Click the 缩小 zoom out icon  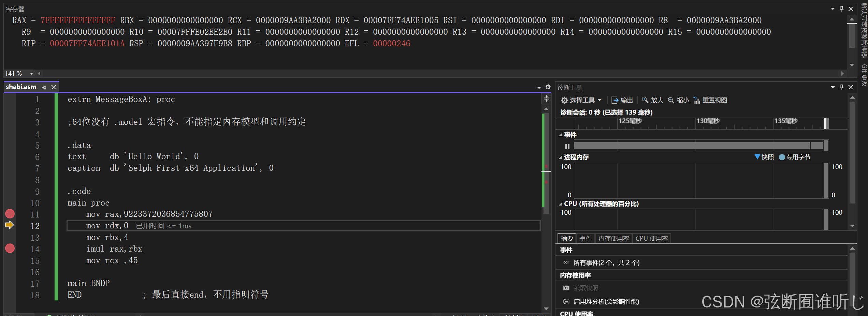coord(671,100)
